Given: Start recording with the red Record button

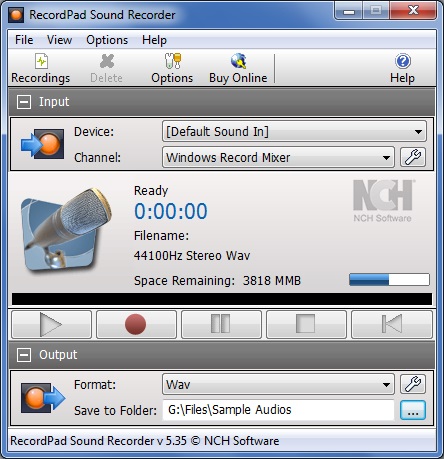Looking at the screenshot, I should [x=136, y=324].
